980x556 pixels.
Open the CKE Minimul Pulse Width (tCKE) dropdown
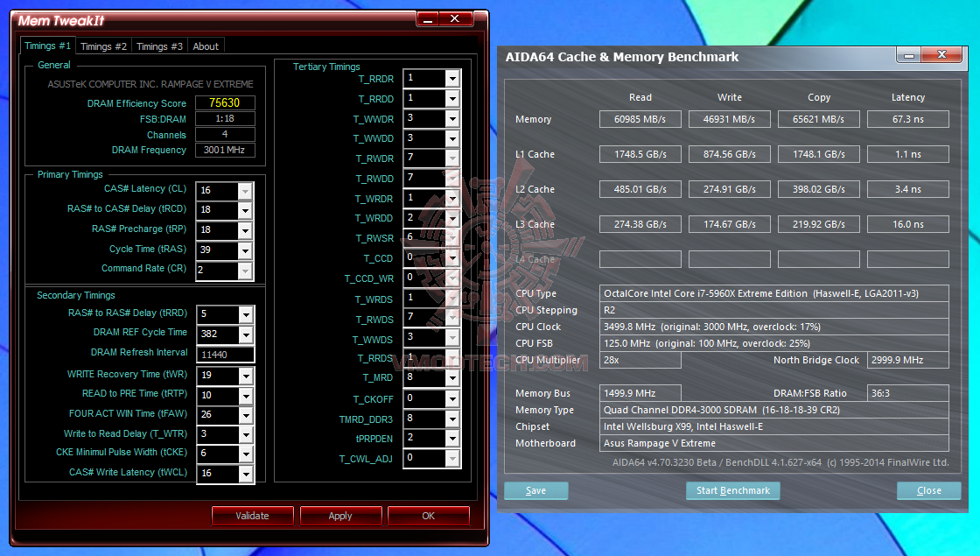(x=246, y=454)
